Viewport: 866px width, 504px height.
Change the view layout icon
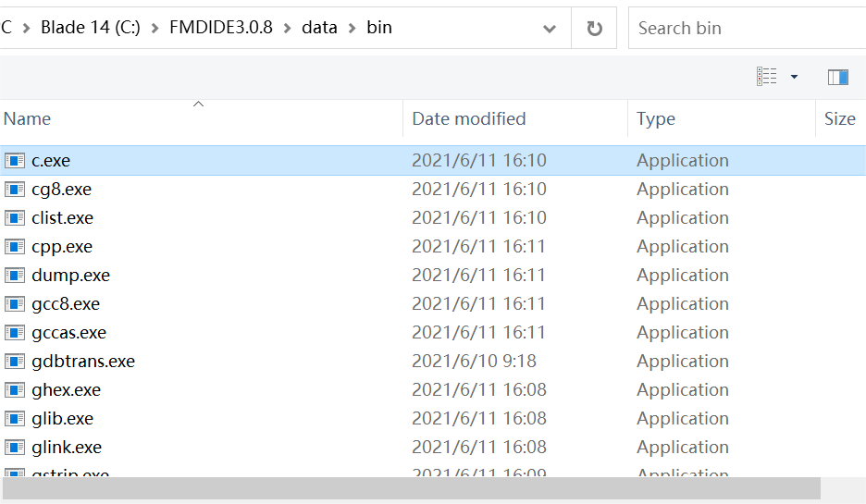pyautogui.click(x=767, y=77)
